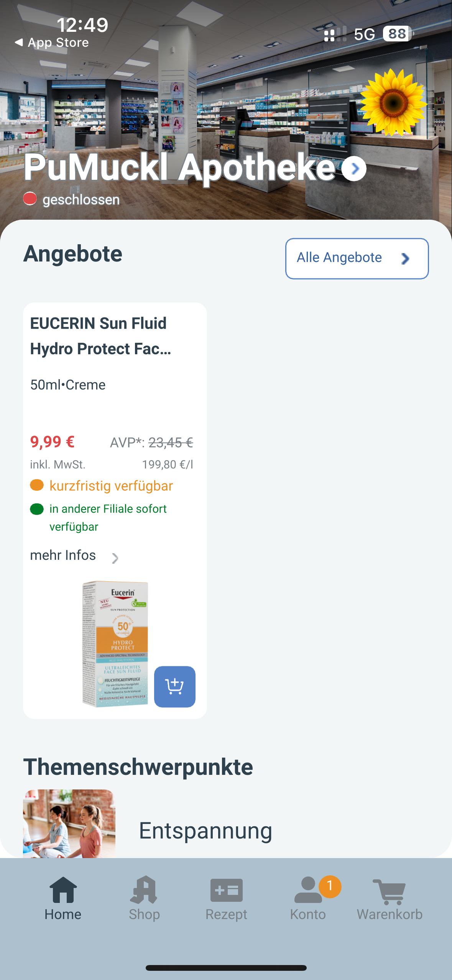Open the Warenkorb shopping cart
452x980 pixels.
(x=390, y=898)
